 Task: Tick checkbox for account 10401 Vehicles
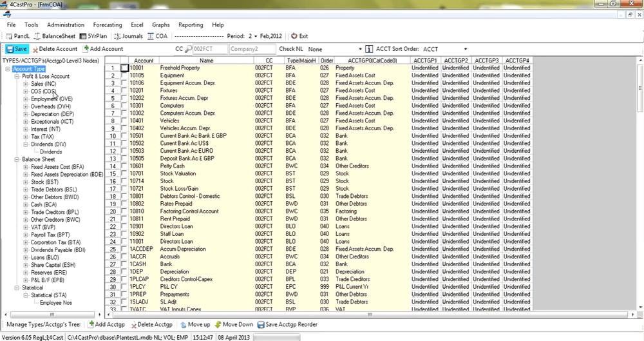pos(124,121)
